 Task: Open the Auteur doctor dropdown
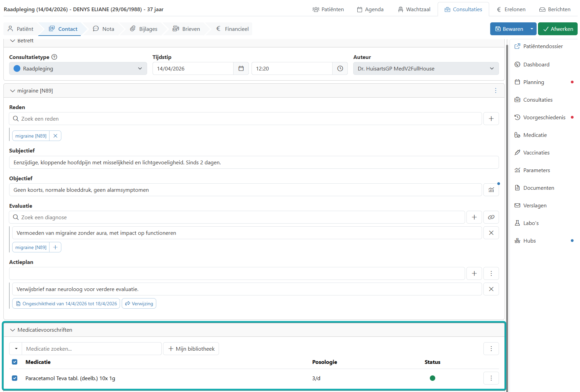(426, 68)
